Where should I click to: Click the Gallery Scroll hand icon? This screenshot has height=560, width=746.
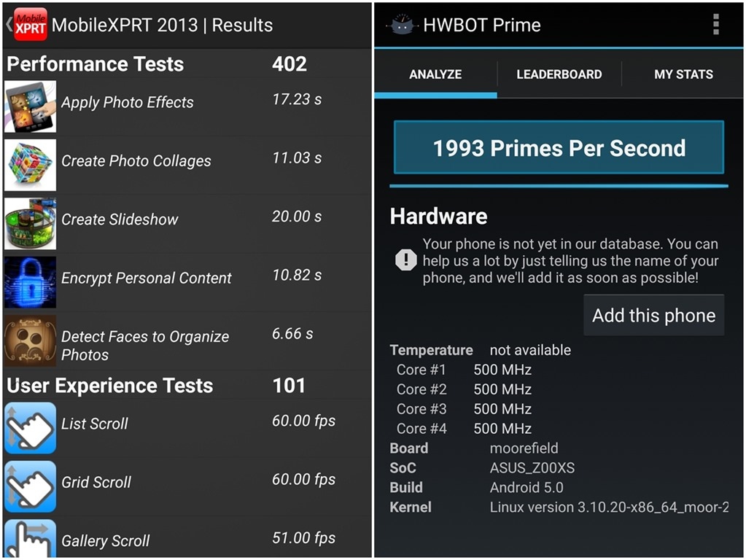30,540
